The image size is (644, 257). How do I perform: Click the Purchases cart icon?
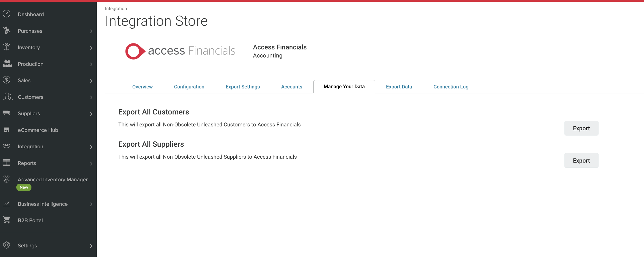pyautogui.click(x=6, y=30)
